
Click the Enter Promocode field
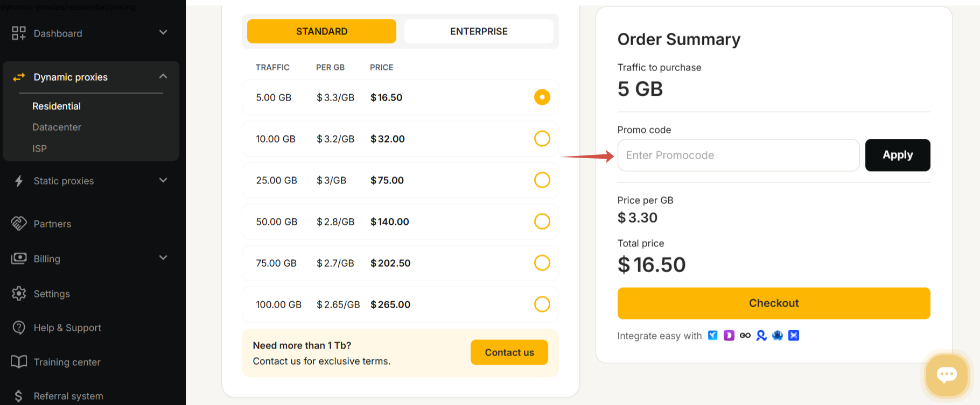(x=738, y=155)
